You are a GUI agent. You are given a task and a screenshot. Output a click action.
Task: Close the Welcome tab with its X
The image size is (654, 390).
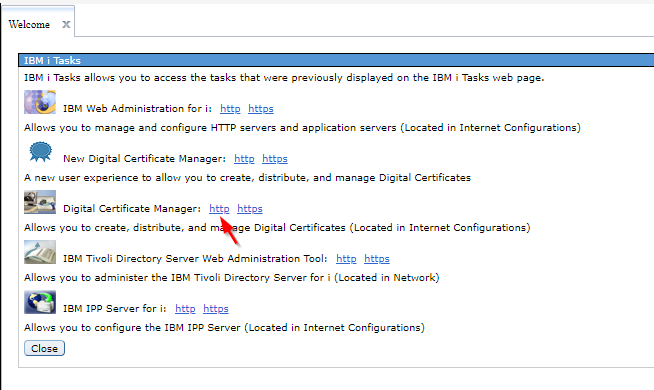[x=66, y=25]
